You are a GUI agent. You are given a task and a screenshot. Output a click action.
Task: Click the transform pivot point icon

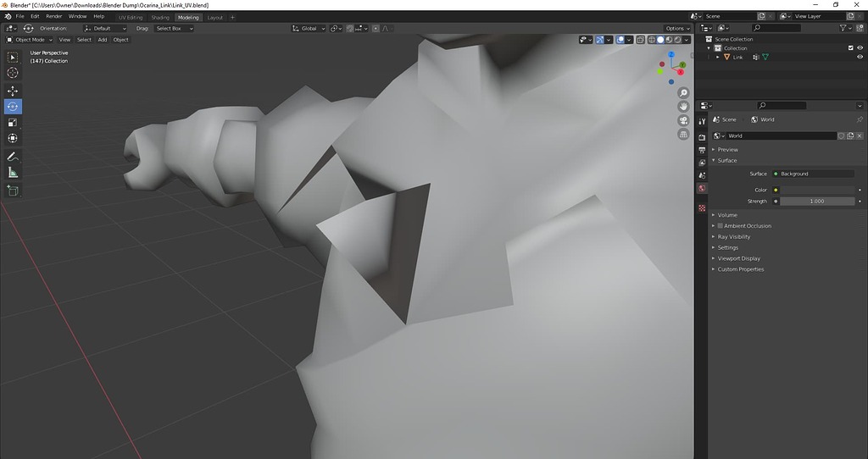(336, 28)
